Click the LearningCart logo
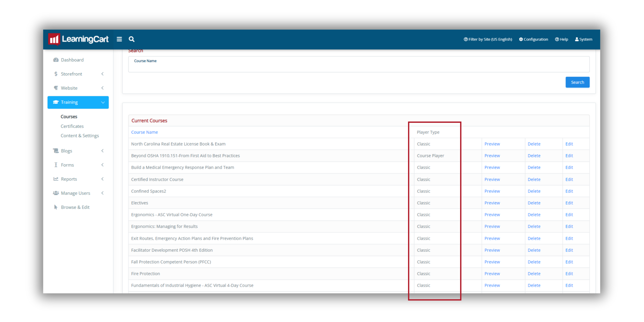 click(x=78, y=39)
